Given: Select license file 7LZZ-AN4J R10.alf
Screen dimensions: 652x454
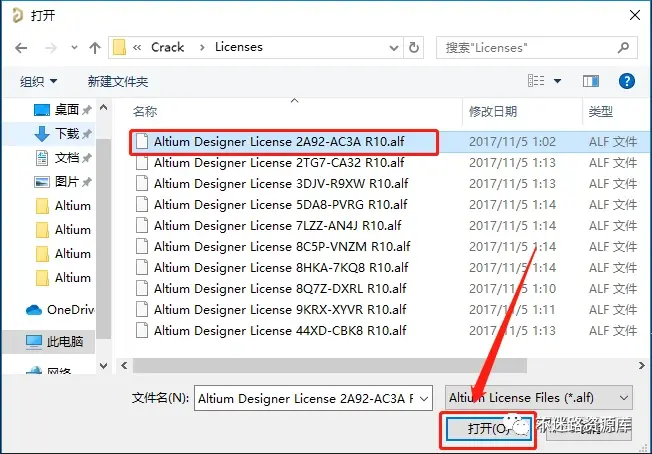Looking at the screenshot, I should pos(277,225).
